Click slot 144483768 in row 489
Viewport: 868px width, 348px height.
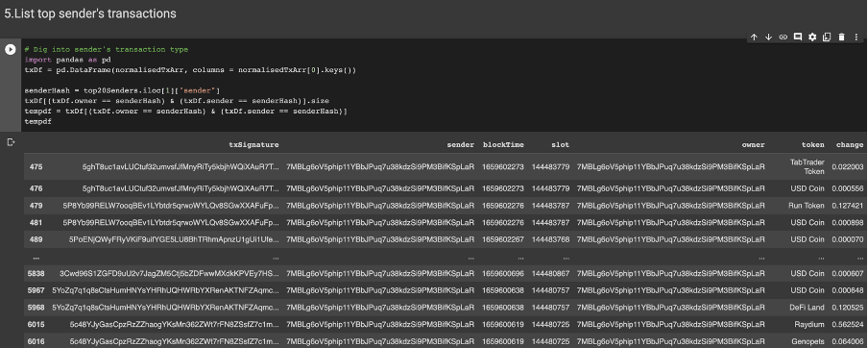click(x=550, y=239)
